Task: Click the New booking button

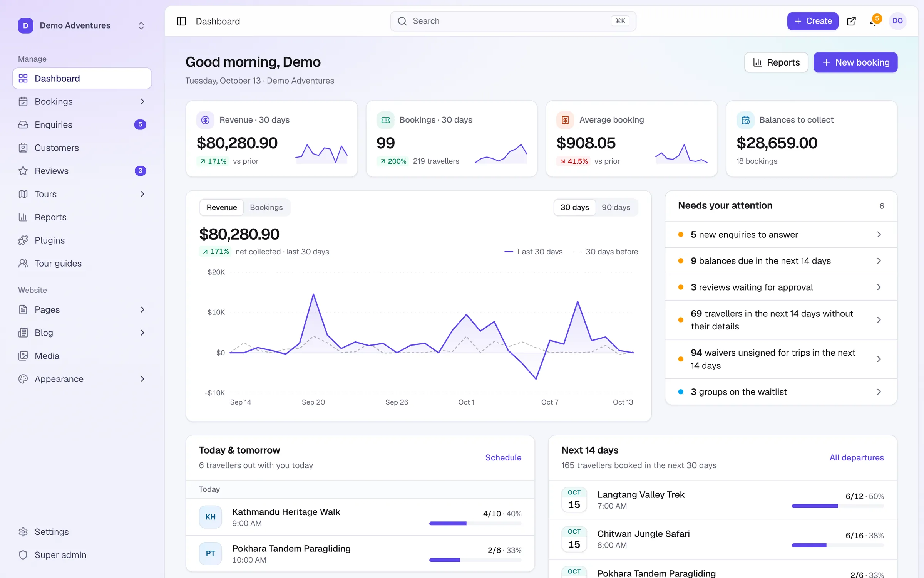Action: coord(855,62)
